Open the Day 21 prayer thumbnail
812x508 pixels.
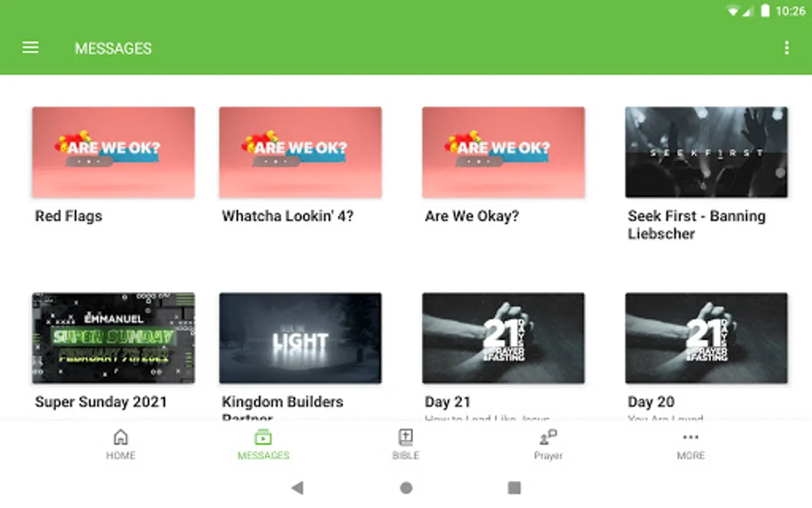pos(504,338)
